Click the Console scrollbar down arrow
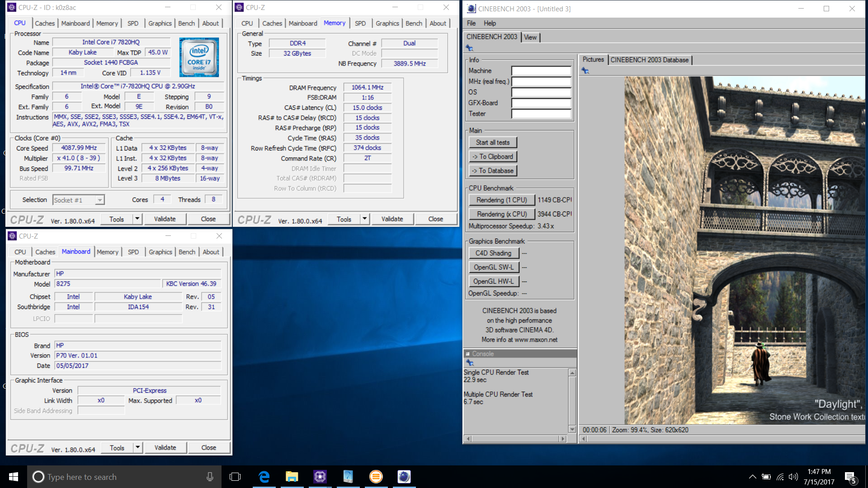868x488 pixels. [x=572, y=429]
